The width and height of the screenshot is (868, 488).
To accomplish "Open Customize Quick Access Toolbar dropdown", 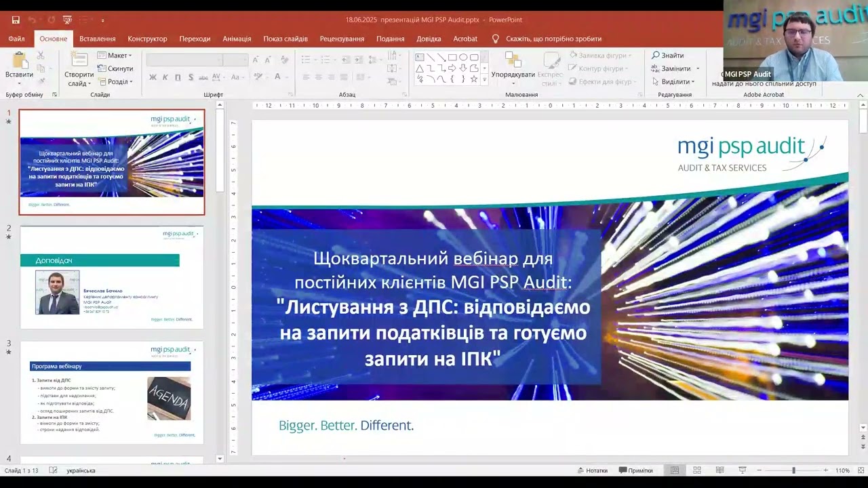I will pos(103,20).
